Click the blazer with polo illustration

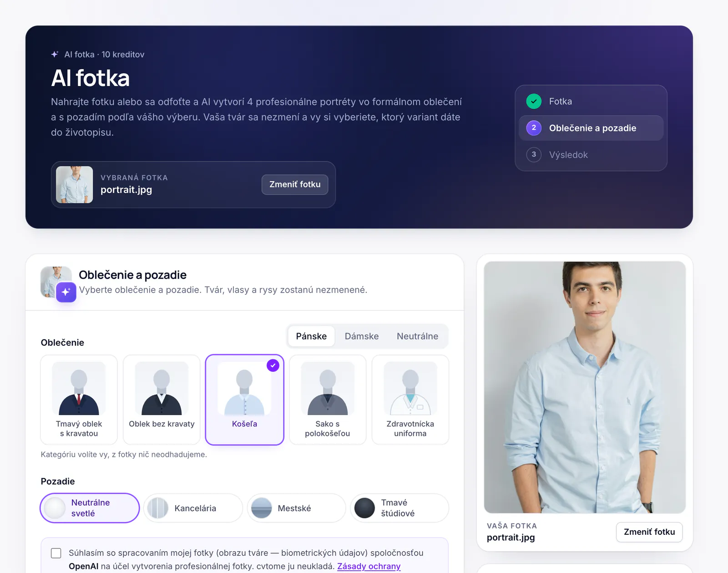click(x=328, y=388)
